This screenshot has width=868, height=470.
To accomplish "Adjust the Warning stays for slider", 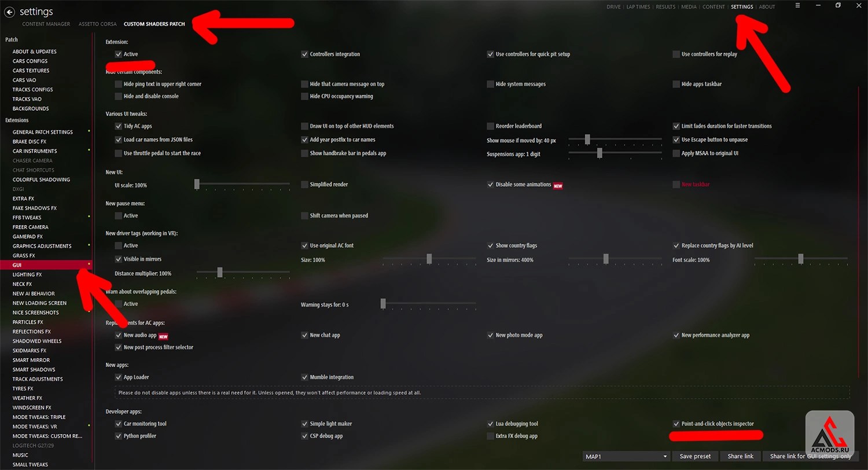I will click(x=429, y=303).
